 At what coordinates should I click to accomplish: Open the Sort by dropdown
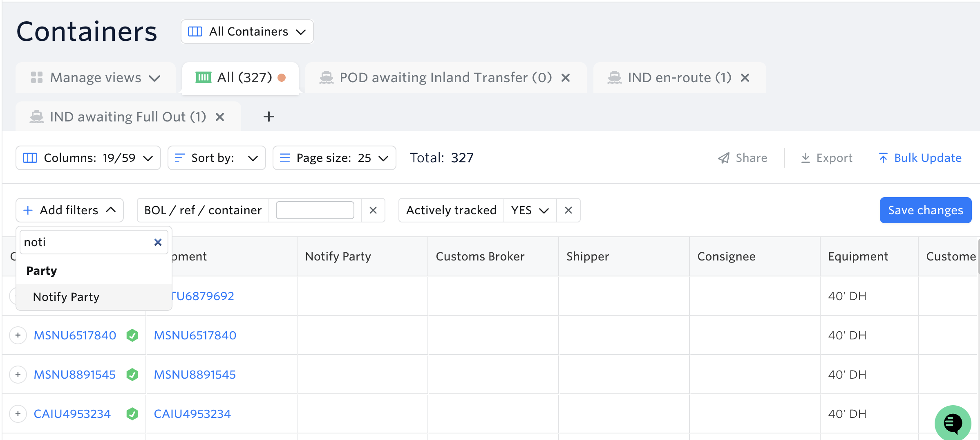tap(217, 158)
